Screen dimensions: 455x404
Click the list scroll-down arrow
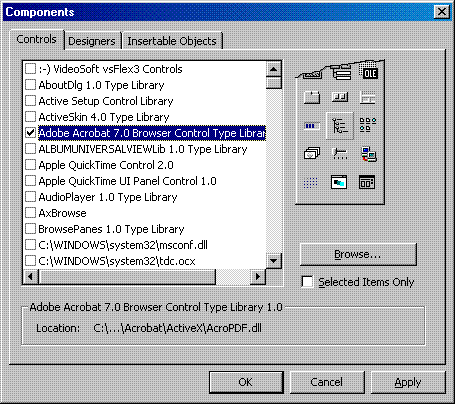[x=274, y=260]
